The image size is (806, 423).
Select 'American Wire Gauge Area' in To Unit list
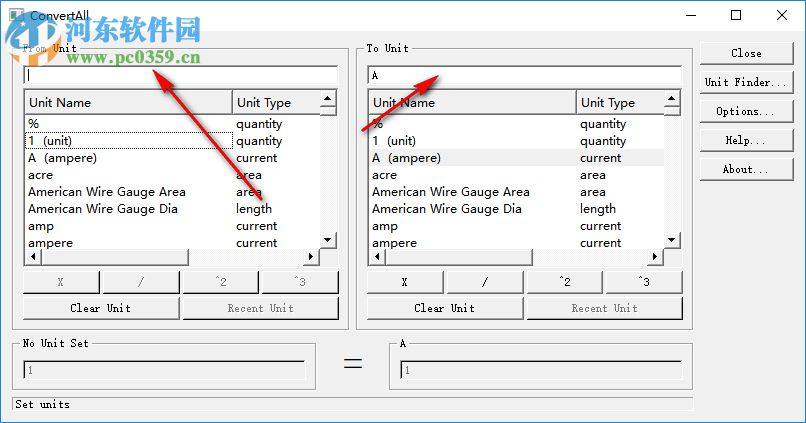(517, 192)
